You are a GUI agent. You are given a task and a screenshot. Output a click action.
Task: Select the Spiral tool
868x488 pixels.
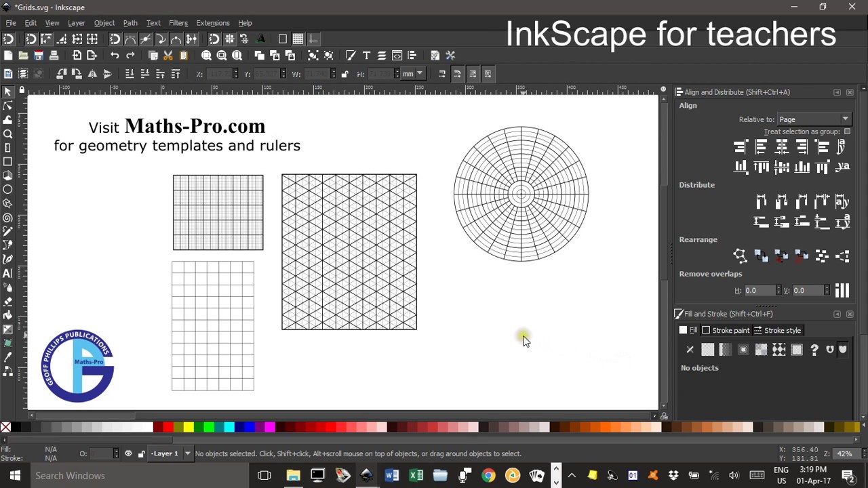tap(7, 218)
